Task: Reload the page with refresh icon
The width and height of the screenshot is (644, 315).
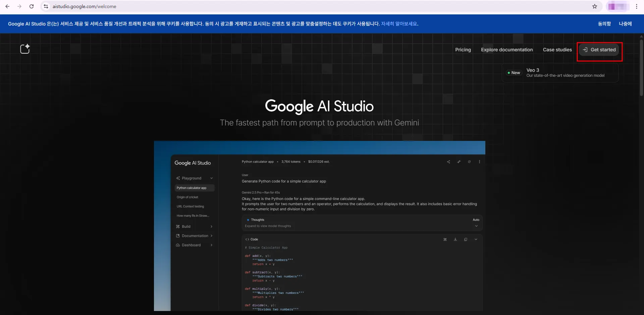Action: [32, 6]
